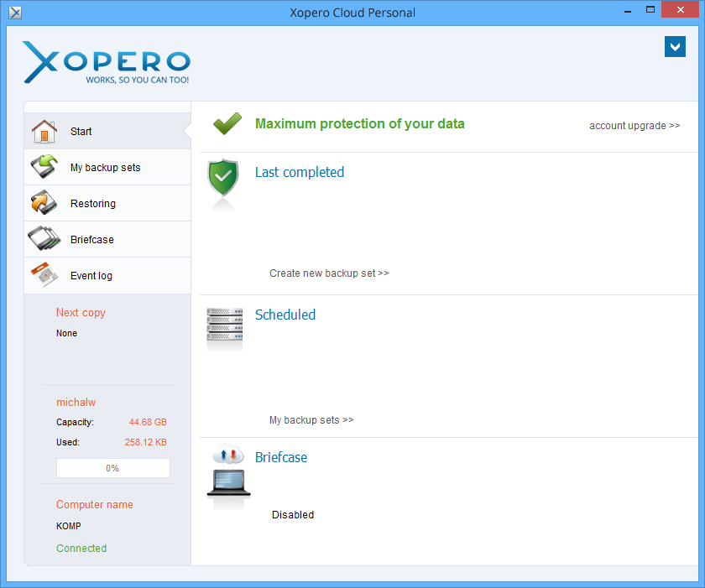Click the michalw username
The height and width of the screenshot is (588, 705).
point(76,402)
